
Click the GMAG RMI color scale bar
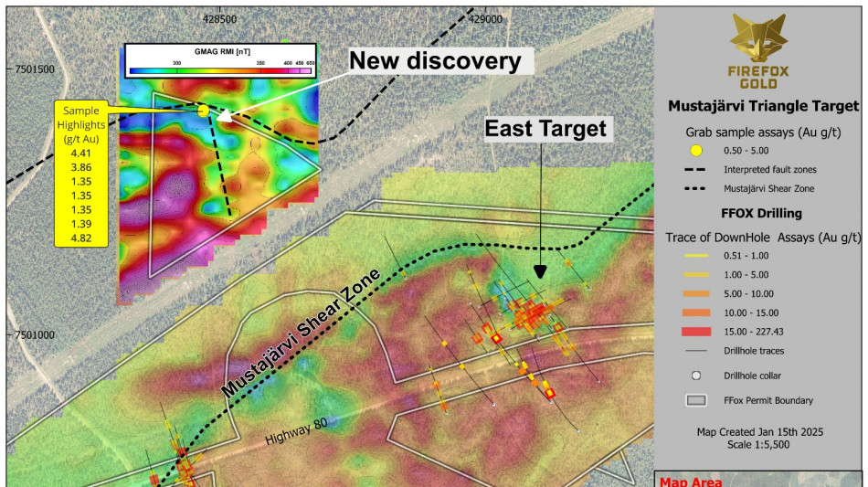[x=221, y=69]
